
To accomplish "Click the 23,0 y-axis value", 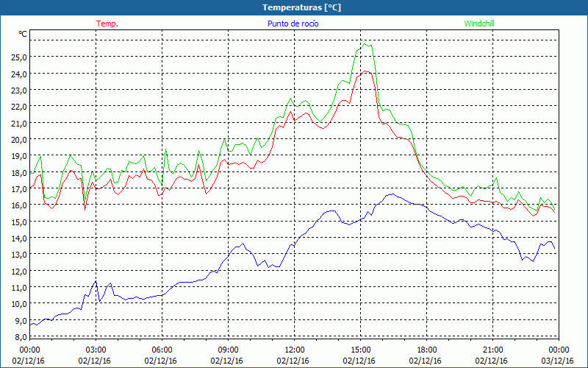I will [x=19, y=90].
